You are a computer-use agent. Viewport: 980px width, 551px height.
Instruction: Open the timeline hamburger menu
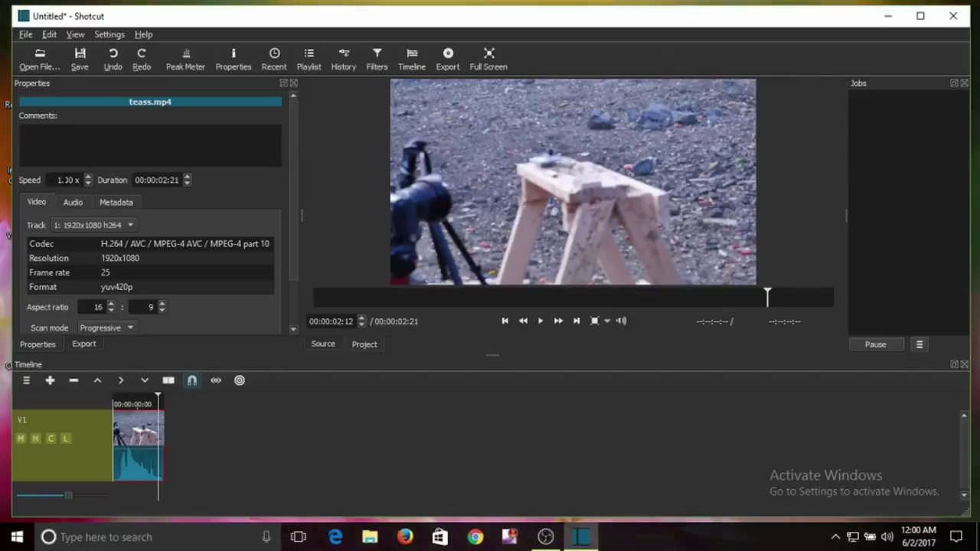point(26,380)
